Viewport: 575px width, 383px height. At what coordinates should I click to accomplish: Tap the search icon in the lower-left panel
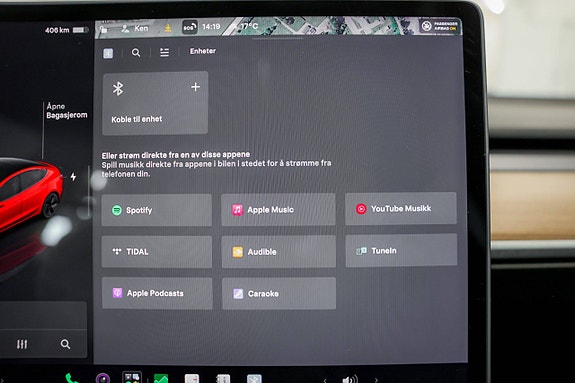(65, 344)
